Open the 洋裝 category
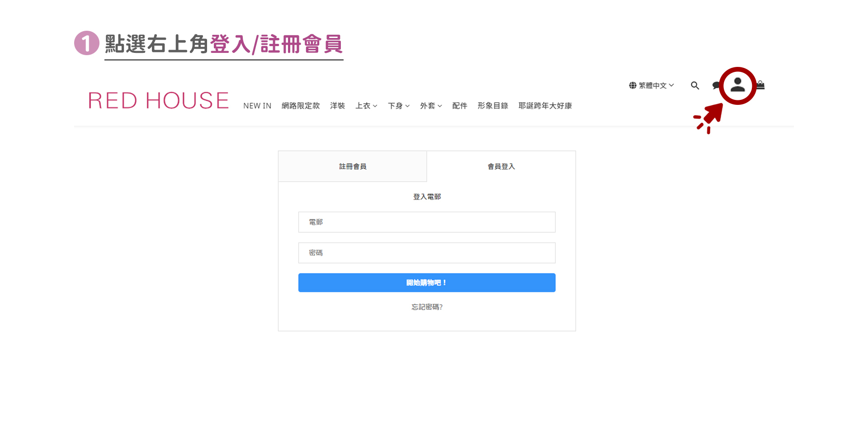This screenshot has height=424, width=868. coord(337,106)
